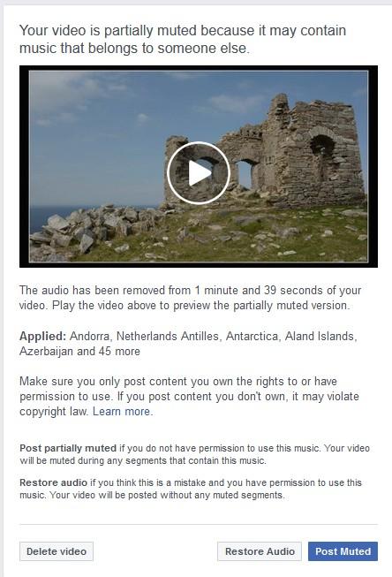Choose Restore Audio to post unmuted

(260, 551)
